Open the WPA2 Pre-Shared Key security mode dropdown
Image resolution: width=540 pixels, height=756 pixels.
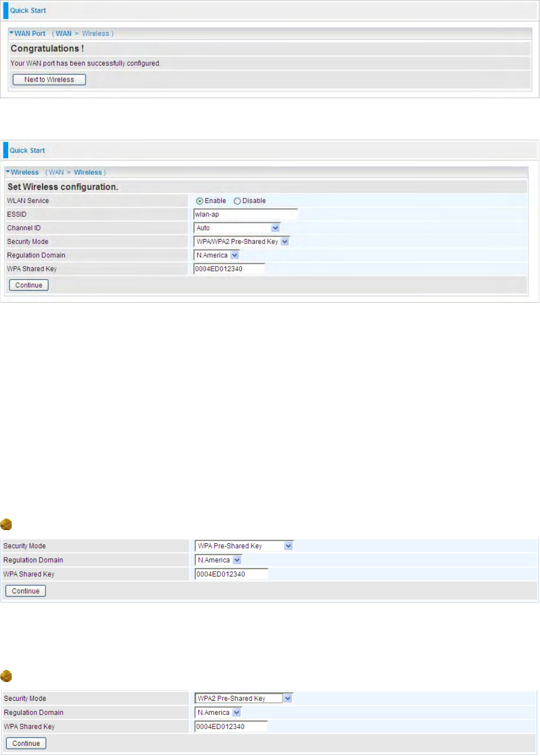tap(243, 698)
